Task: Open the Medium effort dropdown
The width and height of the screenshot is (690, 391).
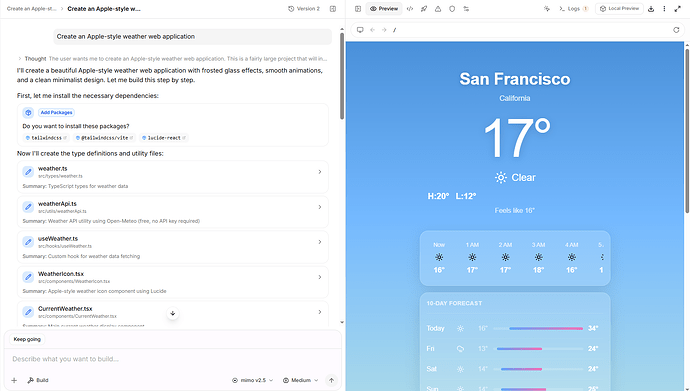Action: pyautogui.click(x=301, y=380)
